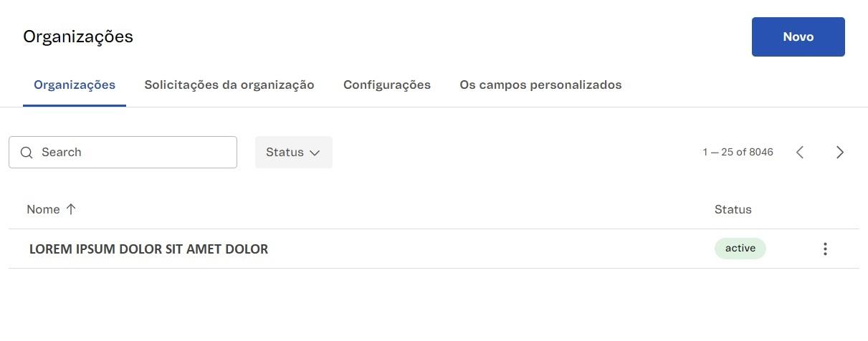Go to the next page arrow
868x341 pixels.
[x=840, y=152]
